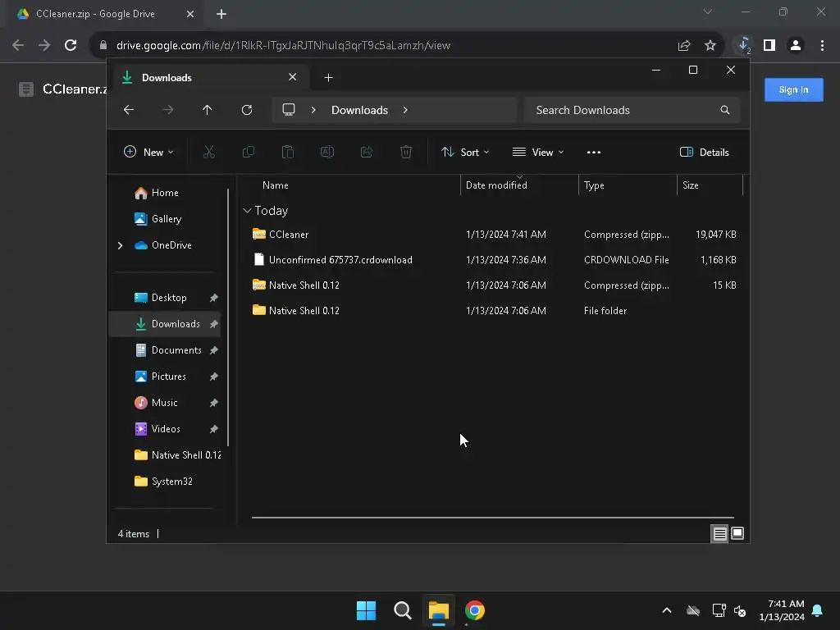Switch to details list view icon in status bar
This screenshot has width=840, height=630.
[719, 533]
